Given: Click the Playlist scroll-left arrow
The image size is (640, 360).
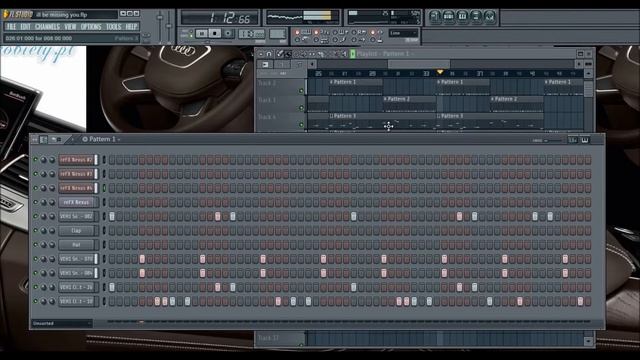Looking at the screenshot, I should pyautogui.click(x=312, y=64).
